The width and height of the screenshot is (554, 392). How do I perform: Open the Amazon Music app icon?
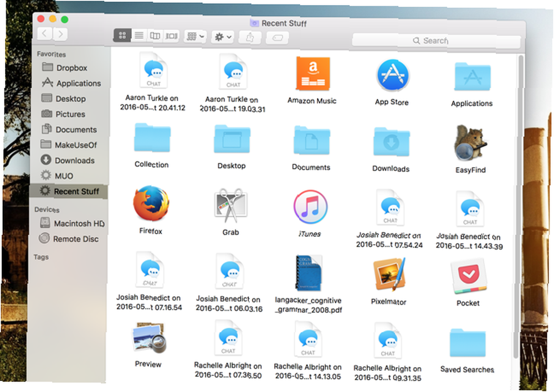pos(312,74)
